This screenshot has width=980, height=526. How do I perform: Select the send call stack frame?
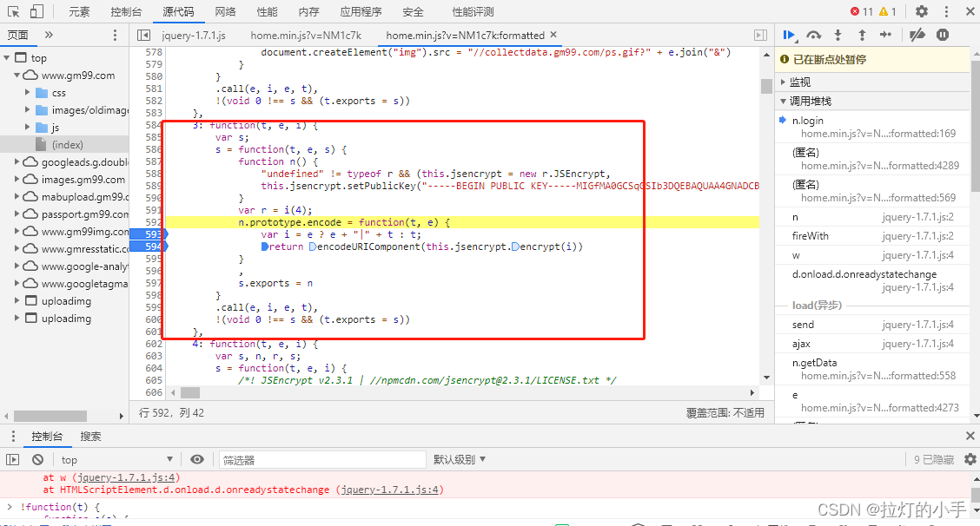(873, 325)
